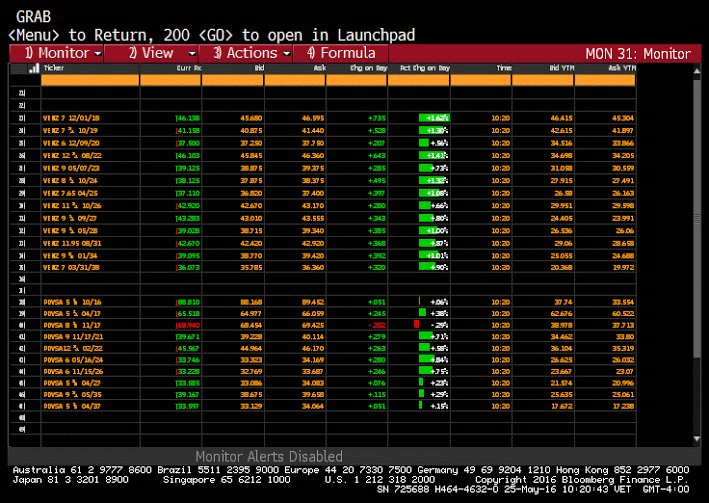Click the Bid YTM column header
The width and height of the screenshot is (709, 503).
click(562, 68)
